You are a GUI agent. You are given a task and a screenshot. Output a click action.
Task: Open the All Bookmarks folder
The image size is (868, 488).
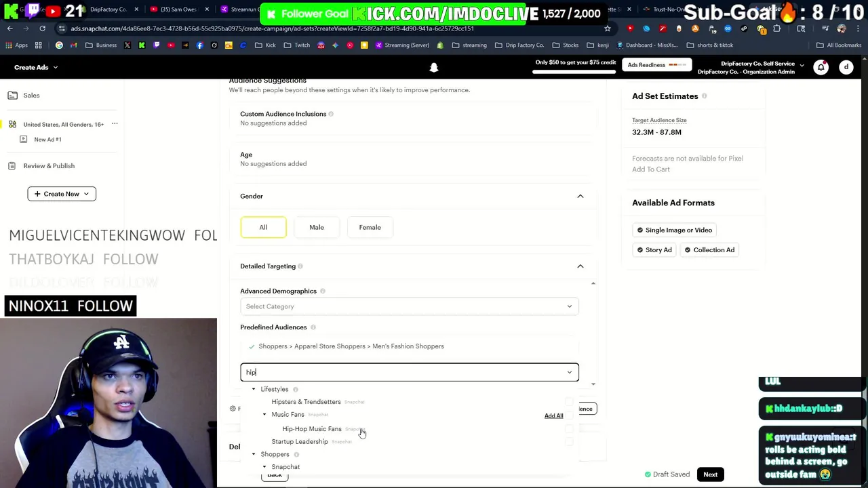coord(839,45)
